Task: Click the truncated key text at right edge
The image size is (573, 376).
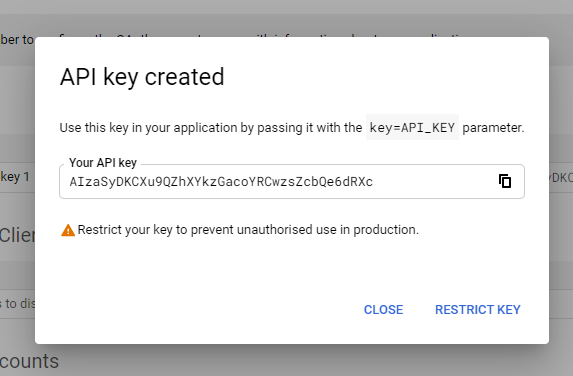Action: tap(561, 178)
